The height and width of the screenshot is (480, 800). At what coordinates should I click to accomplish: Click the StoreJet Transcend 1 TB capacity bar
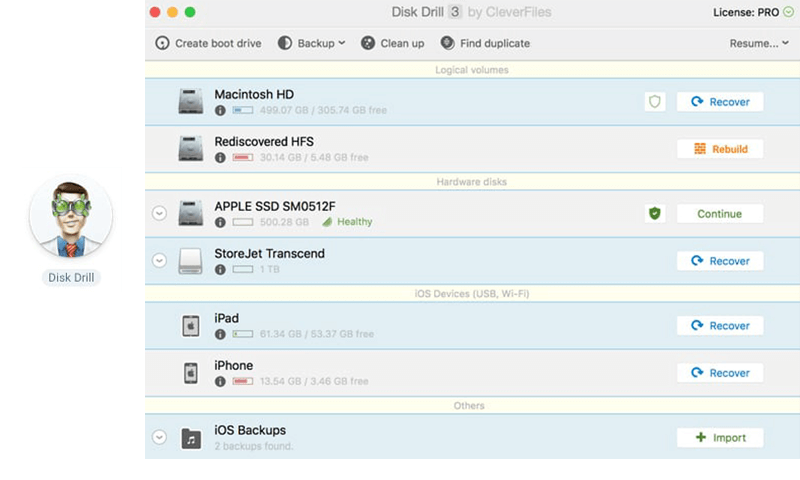click(243, 269)
